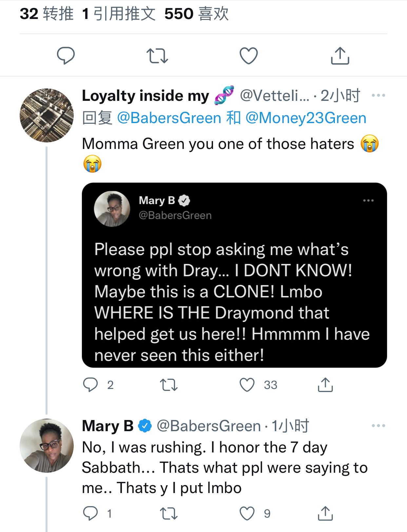The height and width of the screenshot is (532, 407).
Task: Open the @BabersGreen mention link
Action: point(169,118)
